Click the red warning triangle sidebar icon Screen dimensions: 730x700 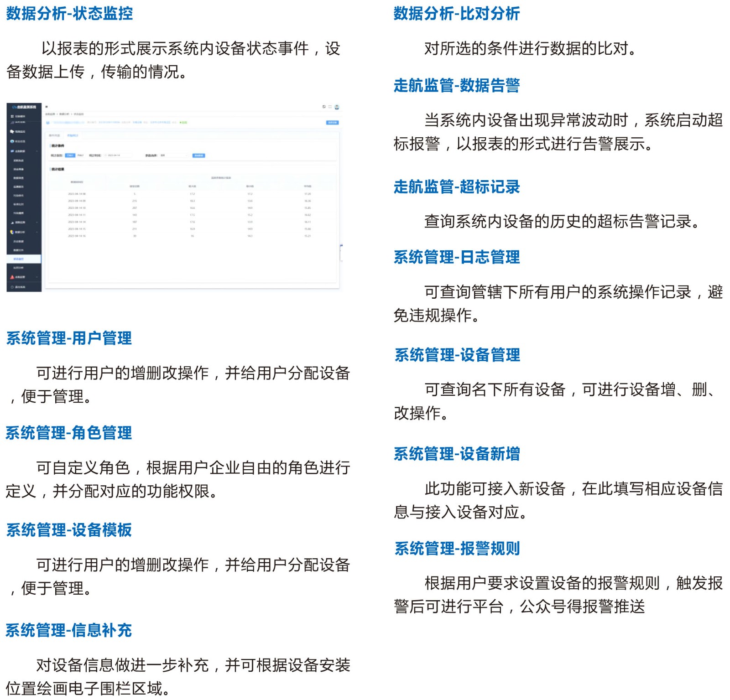pos(12,277)
